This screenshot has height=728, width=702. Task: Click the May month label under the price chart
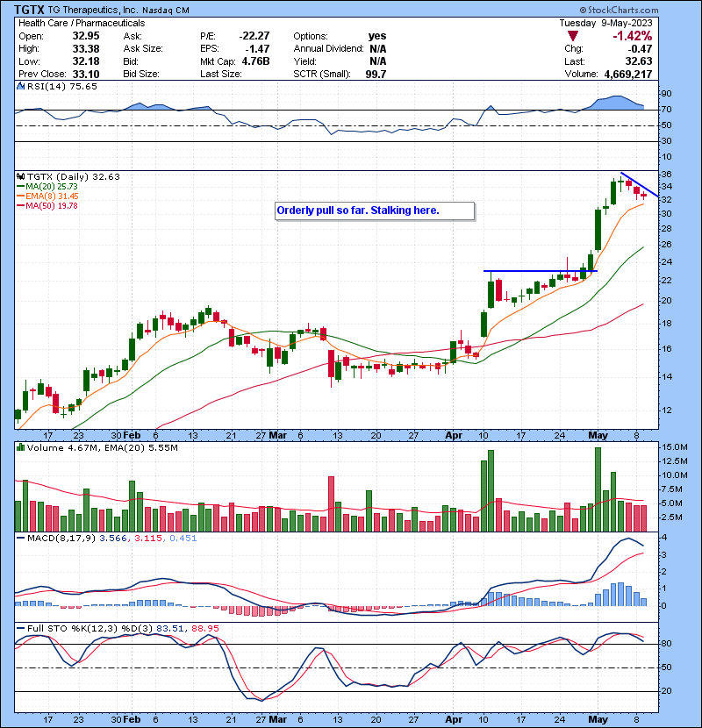click(x=598, y=435)
